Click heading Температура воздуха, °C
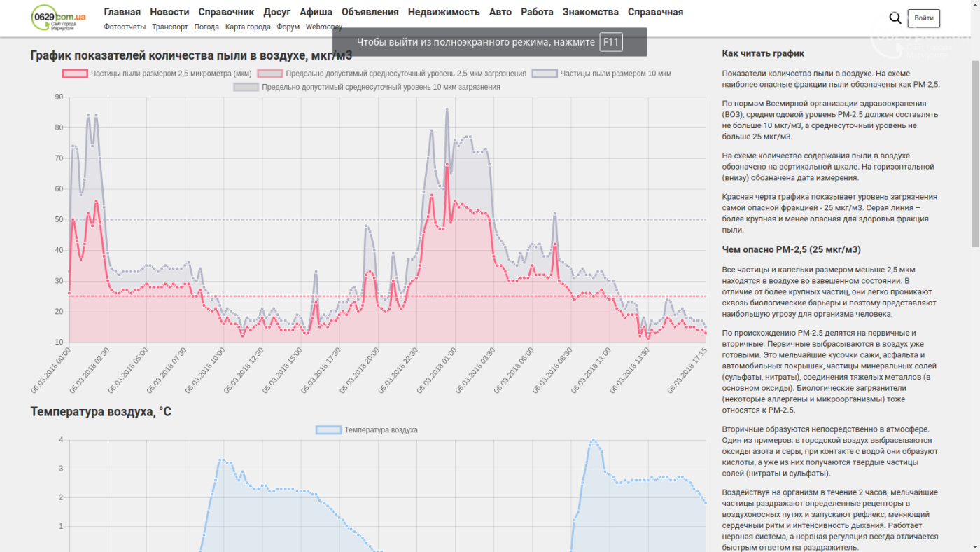980x552 pixels. 101,411
